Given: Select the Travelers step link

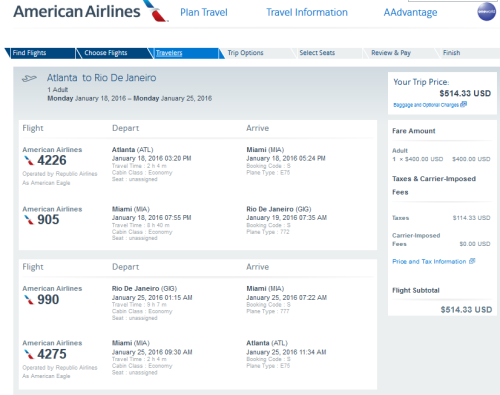Looking at the screenshot, I should point(169,53).
